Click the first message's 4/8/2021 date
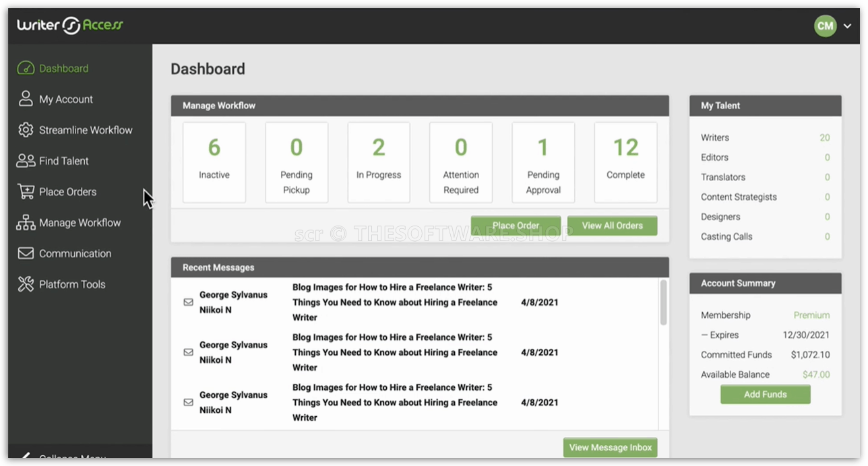Image resolution: width=868 pixels, height=466 pixels. 539,302
